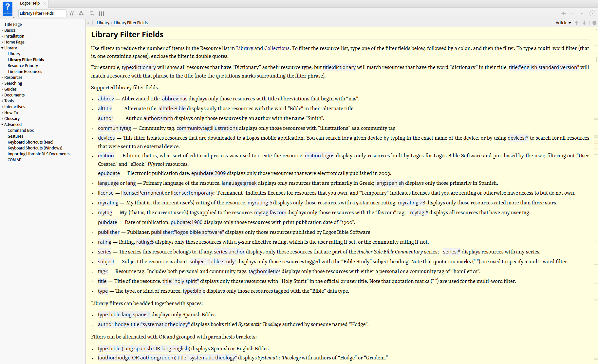598x364 pixels.
Task: Click the 'publisher' filter field term
Action: 109,232
